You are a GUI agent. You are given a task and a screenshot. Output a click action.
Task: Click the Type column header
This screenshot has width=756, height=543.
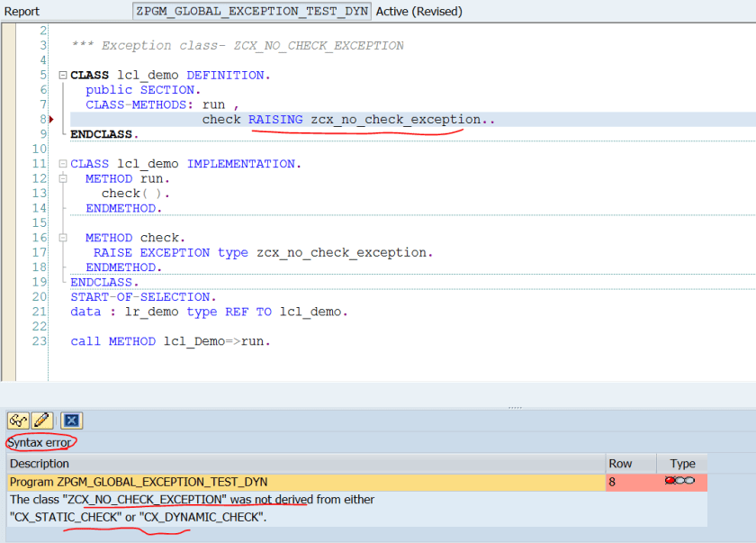tap(682, 464)
